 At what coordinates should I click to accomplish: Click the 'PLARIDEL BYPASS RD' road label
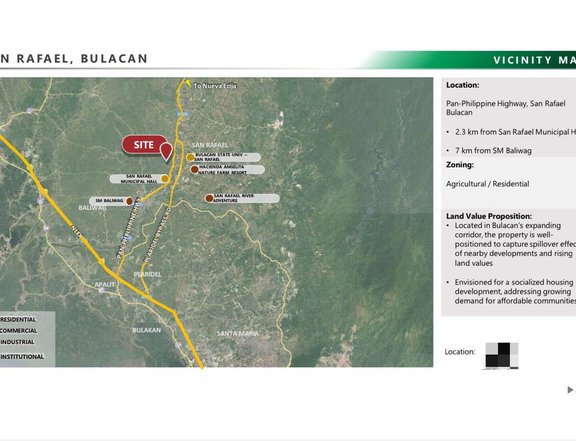(x=158, y=234)
